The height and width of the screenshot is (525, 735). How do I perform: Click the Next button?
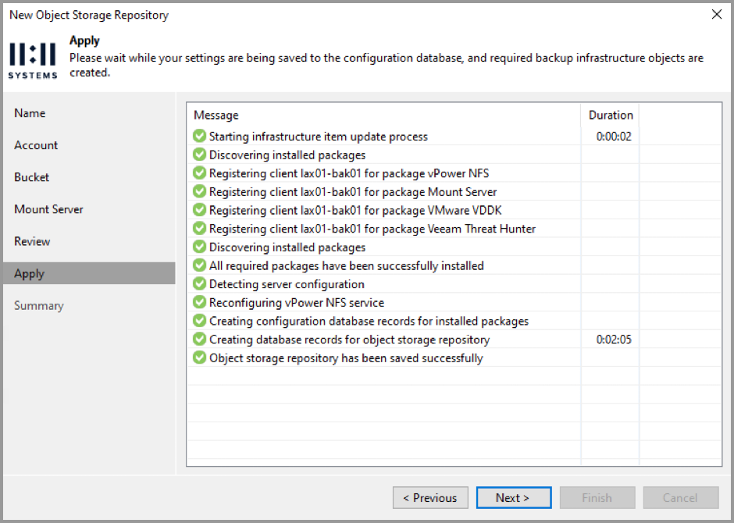coord(514,498)
